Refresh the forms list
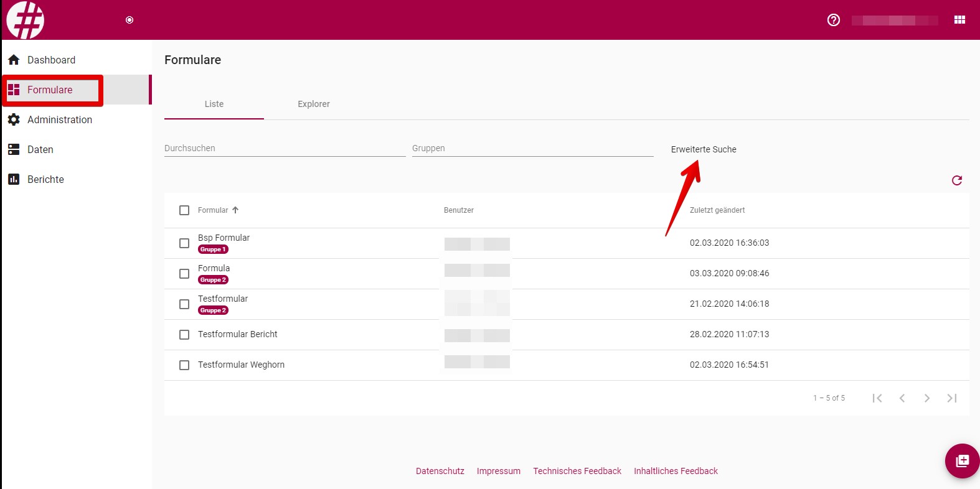The width and height of the screenshot is (980, 489). pos(957,180)
